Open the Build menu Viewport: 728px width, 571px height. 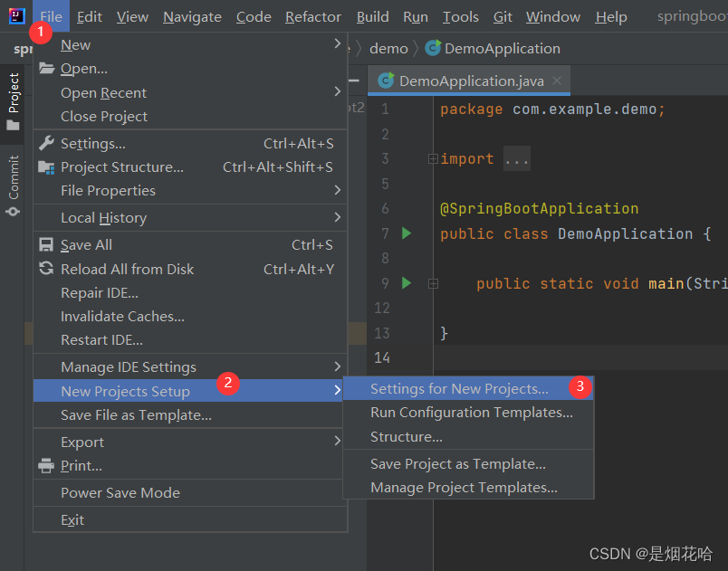click(x=372, y=16)
